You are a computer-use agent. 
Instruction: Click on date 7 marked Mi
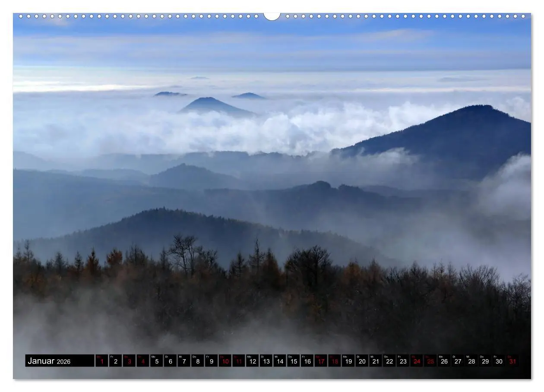(x=184, y=361)
